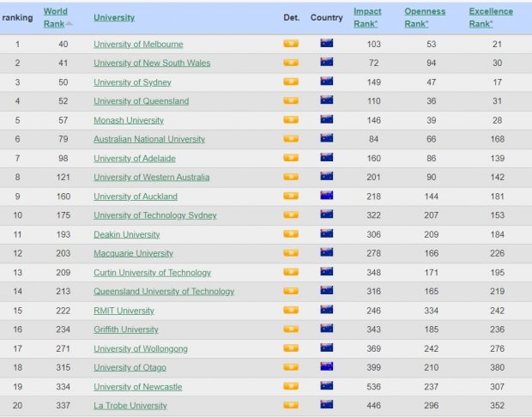Open details icon for University of Wollongong

291,348
